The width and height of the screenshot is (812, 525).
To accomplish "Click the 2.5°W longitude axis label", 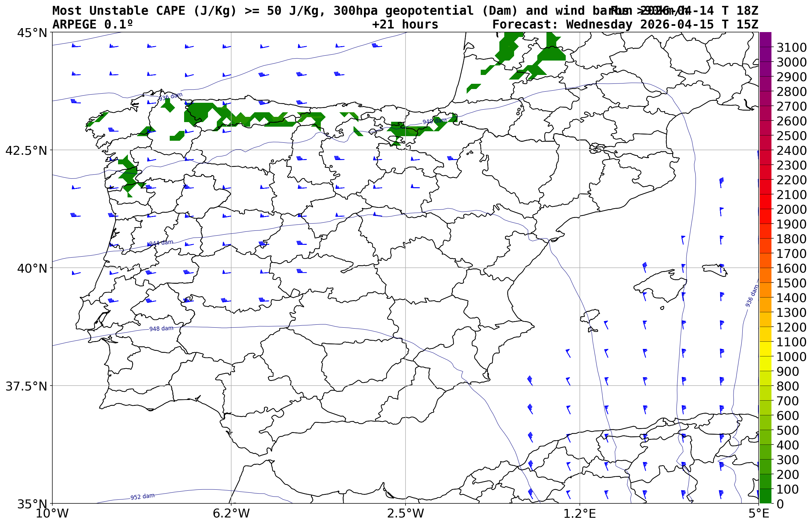I will click(x=405, y=514).
